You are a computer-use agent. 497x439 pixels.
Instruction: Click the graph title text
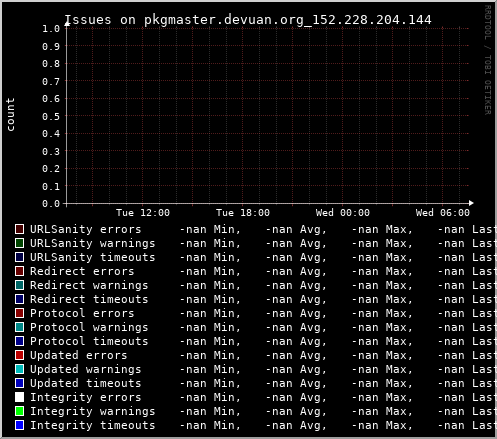(x=248, y=20)
